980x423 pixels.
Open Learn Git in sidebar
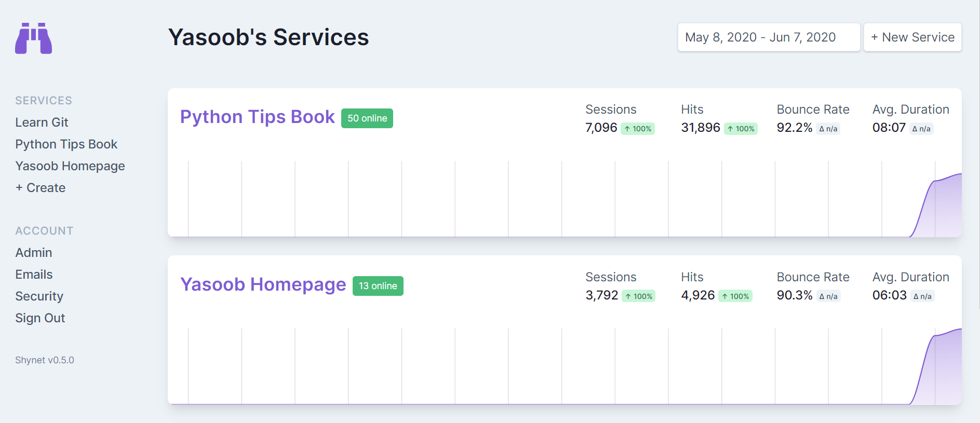click(42, 122)
